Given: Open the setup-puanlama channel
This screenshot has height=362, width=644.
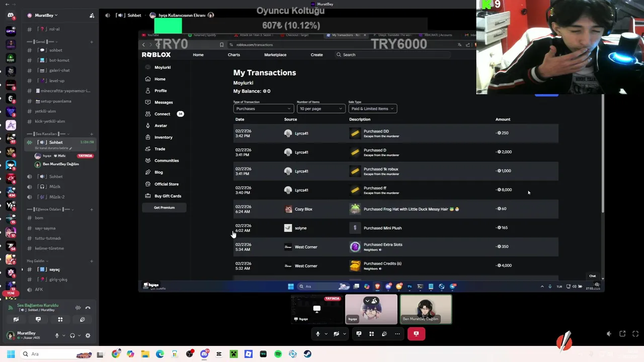Looking at the screenshot, I should [60, 101].
